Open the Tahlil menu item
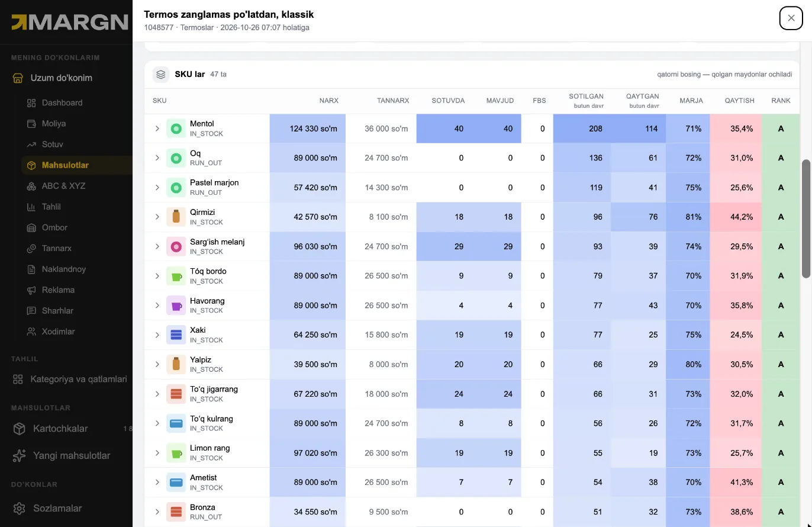 (51, 207)
